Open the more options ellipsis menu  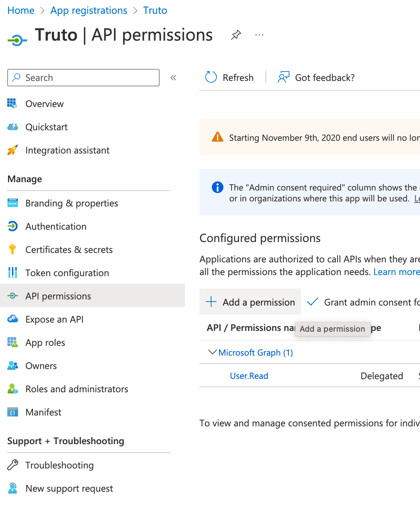(x=259, y=35)
